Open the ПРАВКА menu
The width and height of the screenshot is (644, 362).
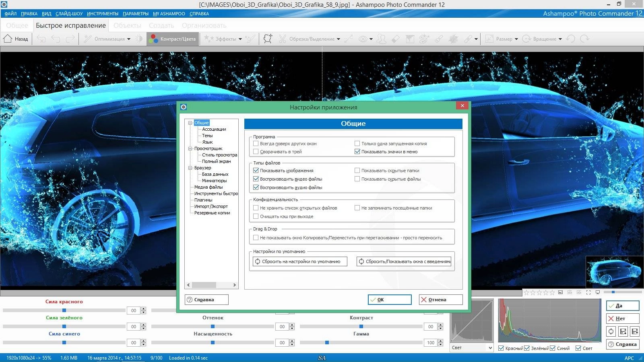point(29,14)
